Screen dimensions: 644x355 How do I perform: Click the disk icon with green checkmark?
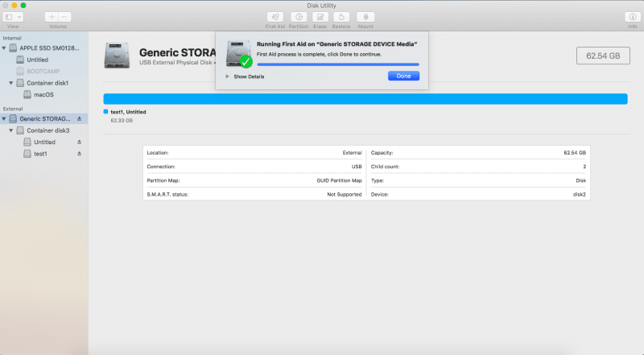pyautogui.click(x=239, y=54)
